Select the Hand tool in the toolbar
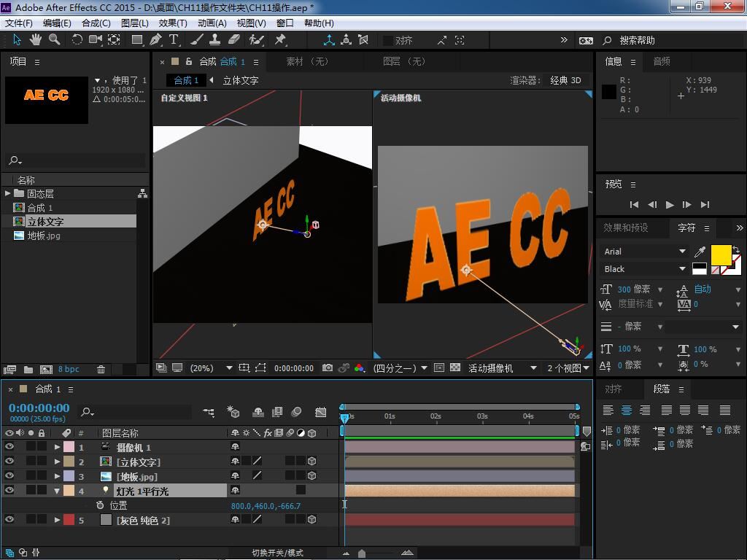 pyautogui.click(x=36, y=39)
